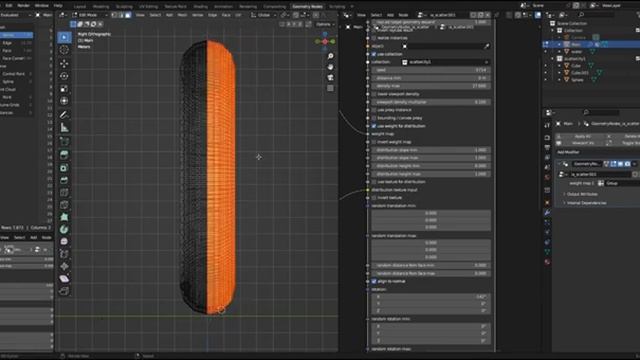Select the Move tool
The width and height of the screenshot is (640, 360).
pos(64,63)
